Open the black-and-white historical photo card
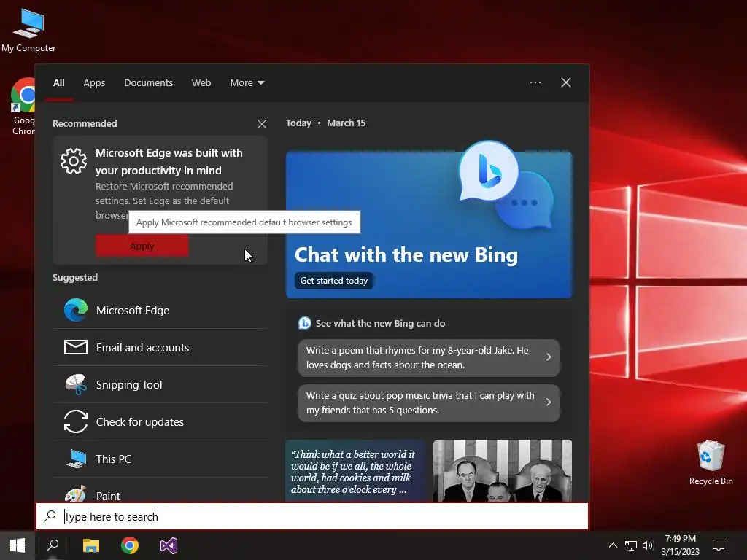 503,470
